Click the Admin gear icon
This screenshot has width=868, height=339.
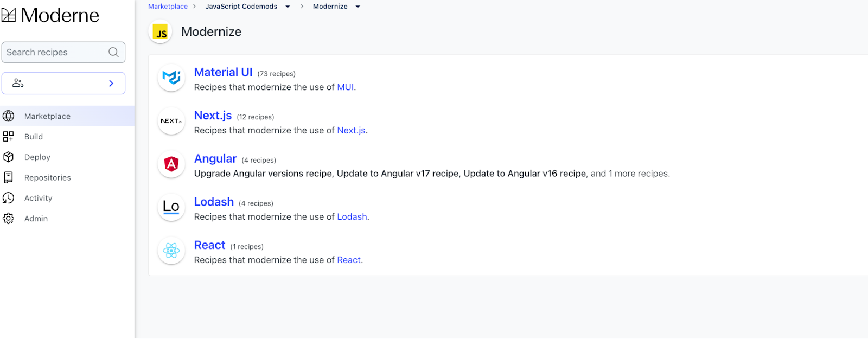point(8,219)
